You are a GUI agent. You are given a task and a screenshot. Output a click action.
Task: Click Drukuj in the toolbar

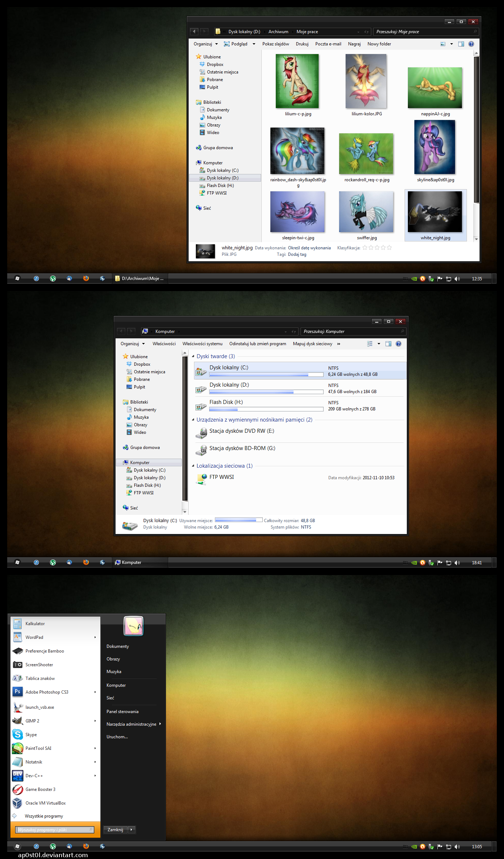click(302, 44)
